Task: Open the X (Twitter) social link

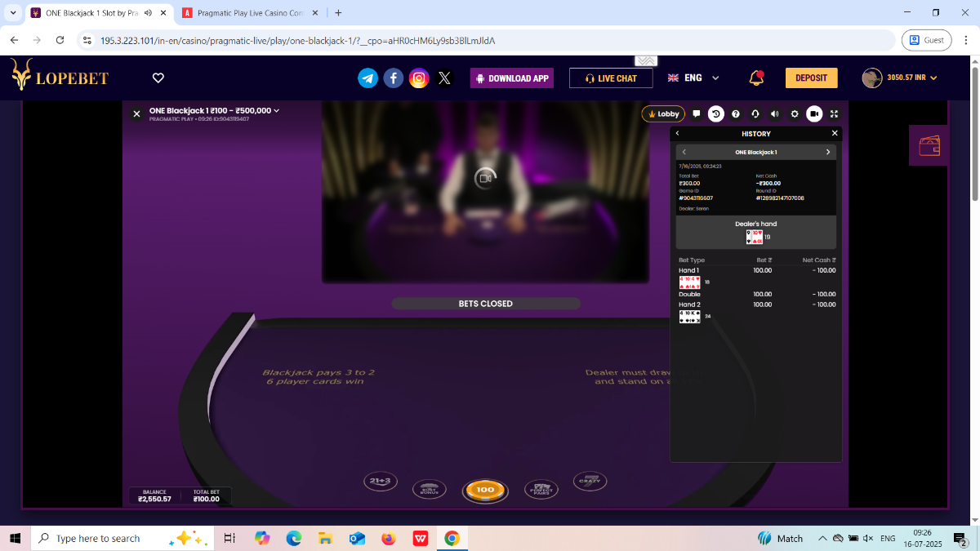Action: [x=444, y=78]
